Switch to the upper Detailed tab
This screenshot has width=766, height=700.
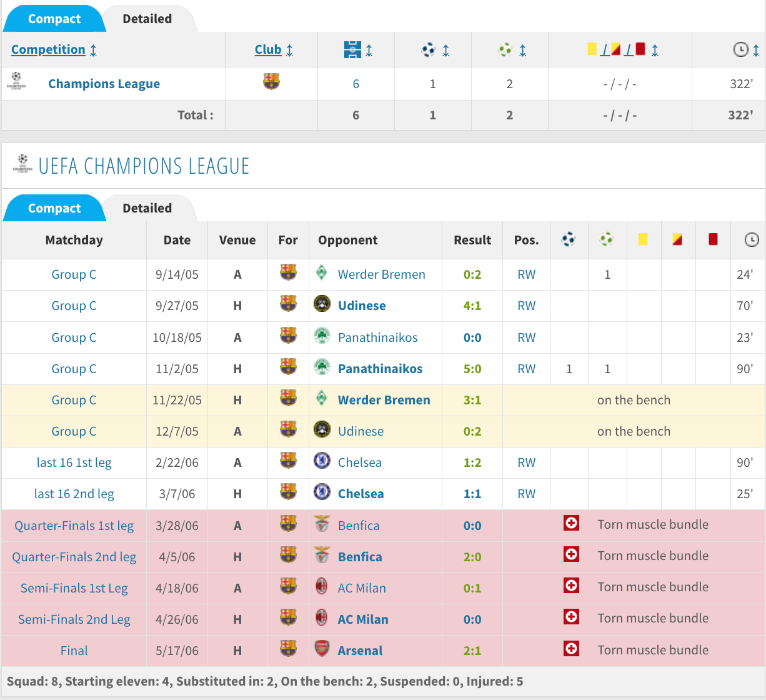tap(147, 19)
